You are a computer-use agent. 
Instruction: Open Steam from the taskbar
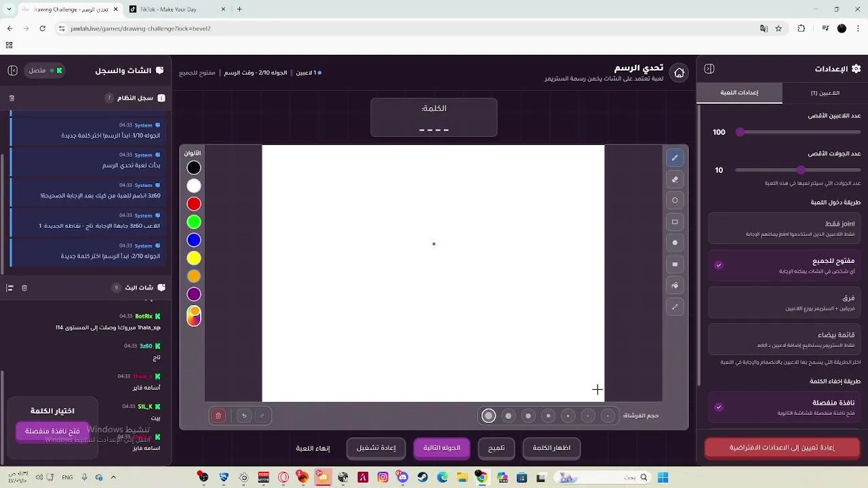(x=422, y=478)
